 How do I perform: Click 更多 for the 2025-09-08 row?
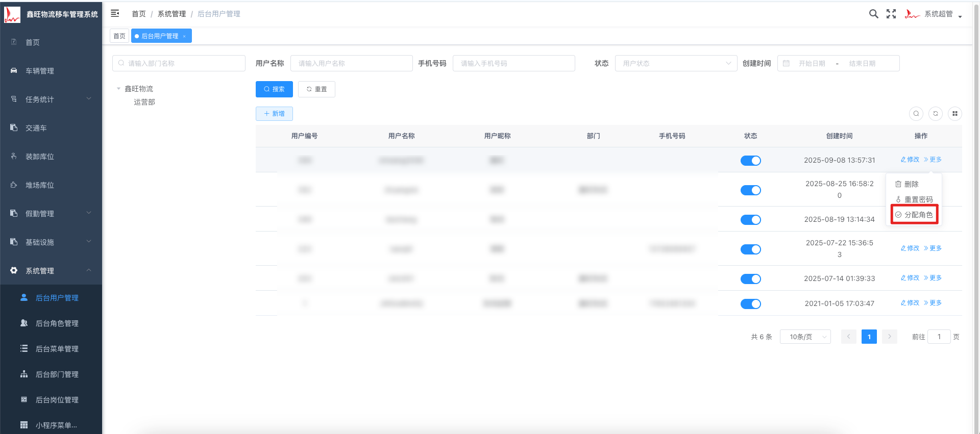[933, 160]
